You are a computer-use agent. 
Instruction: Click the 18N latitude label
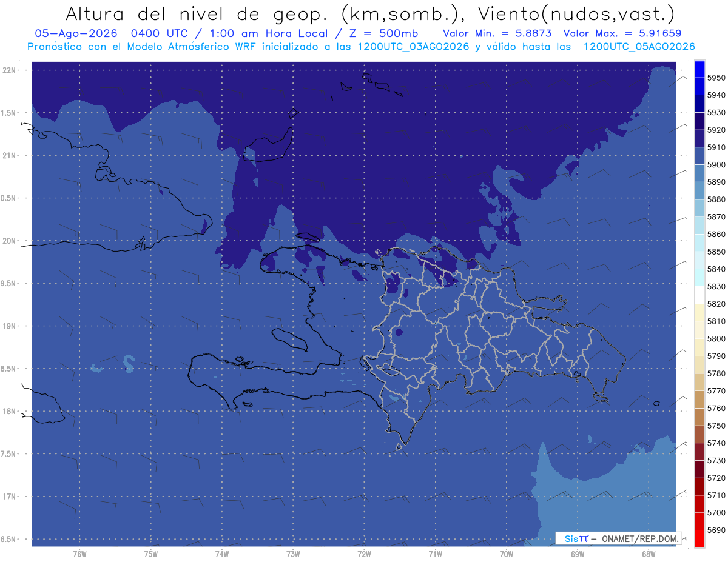[10, 411]
